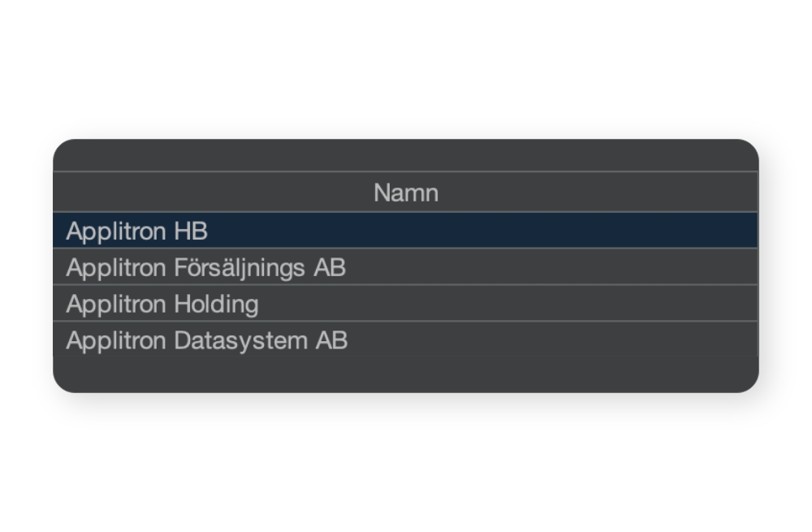
Task: Click the Applitron Holding name text
Action: (x=162, y=304)
